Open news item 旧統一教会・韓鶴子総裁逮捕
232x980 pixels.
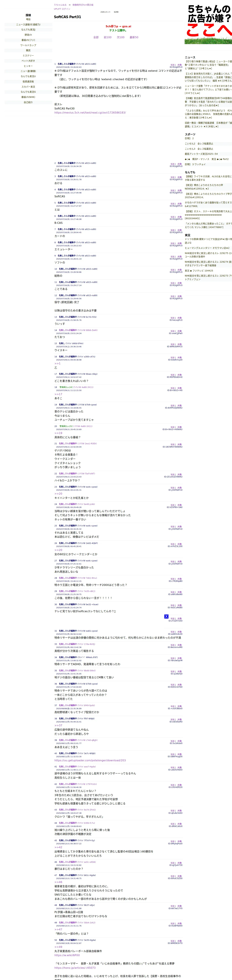tap(208, 125)
